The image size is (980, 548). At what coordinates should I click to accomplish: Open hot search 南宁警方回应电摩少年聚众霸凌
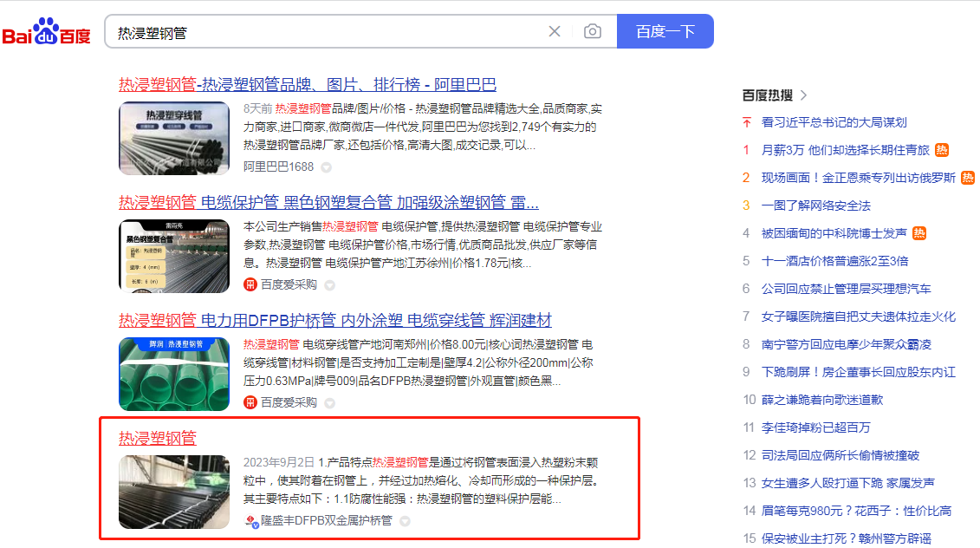click(847, 344)
